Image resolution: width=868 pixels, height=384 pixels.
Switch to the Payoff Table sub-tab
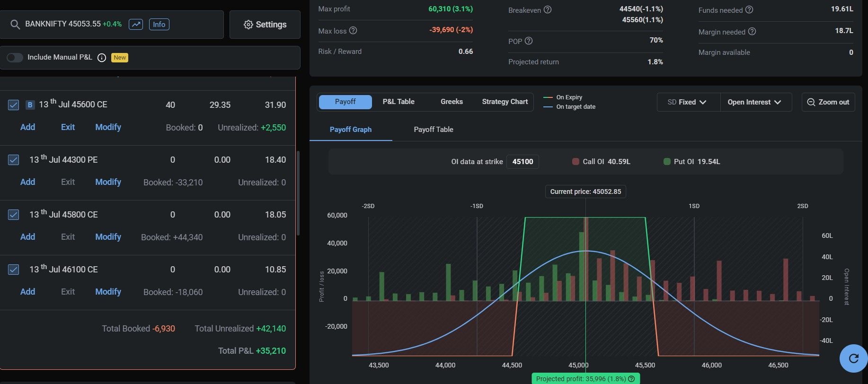[x=434, y=130]
